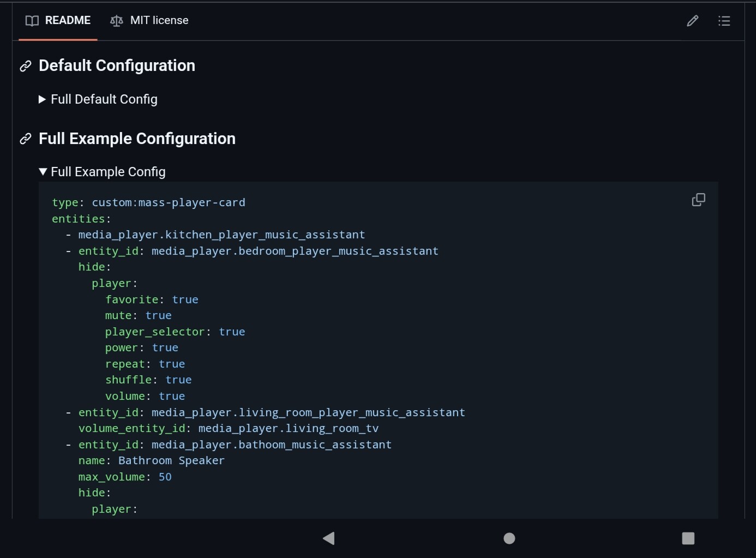Click the kitchen_player_music_assistant entity line
Image resolution: width=756 pixels, height=558 pixels.
click(x=221, y=235)
